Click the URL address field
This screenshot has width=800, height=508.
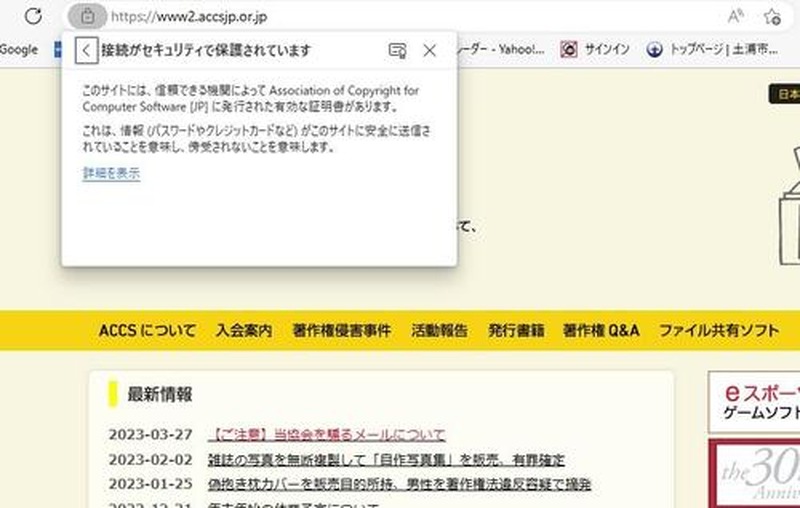[x=400, y=16]
